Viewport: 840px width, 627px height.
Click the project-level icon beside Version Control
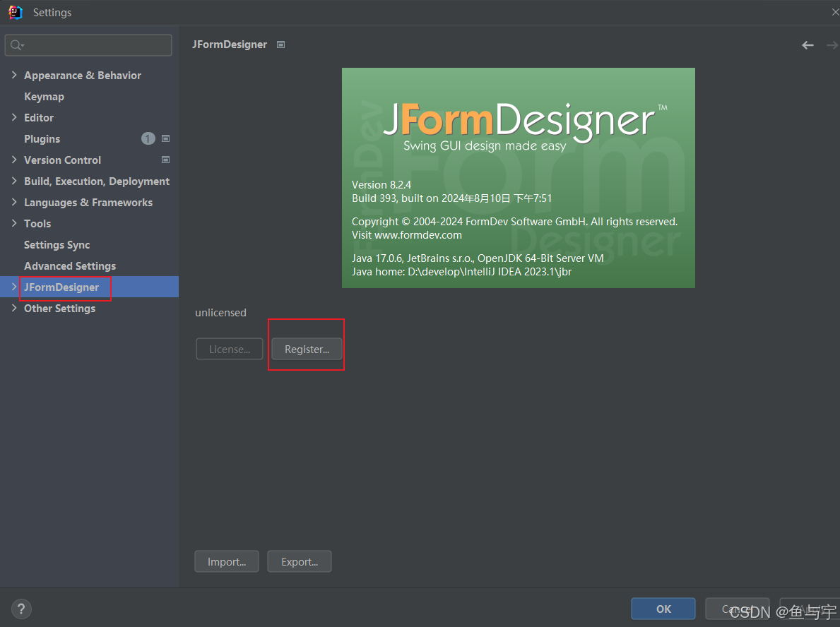tap(165, 160)
